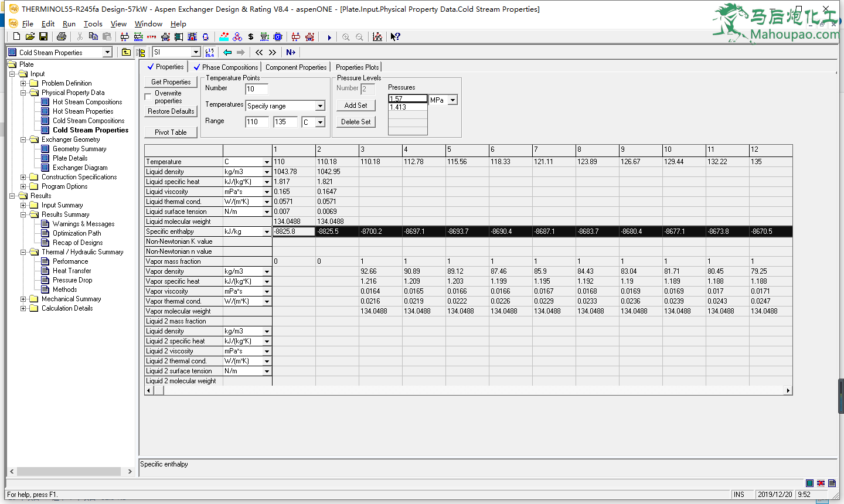Image resolution: width=844 pixels, height=504 pixels.
Task: Open a file via folder icon
Action: click(x=30, y=37)
